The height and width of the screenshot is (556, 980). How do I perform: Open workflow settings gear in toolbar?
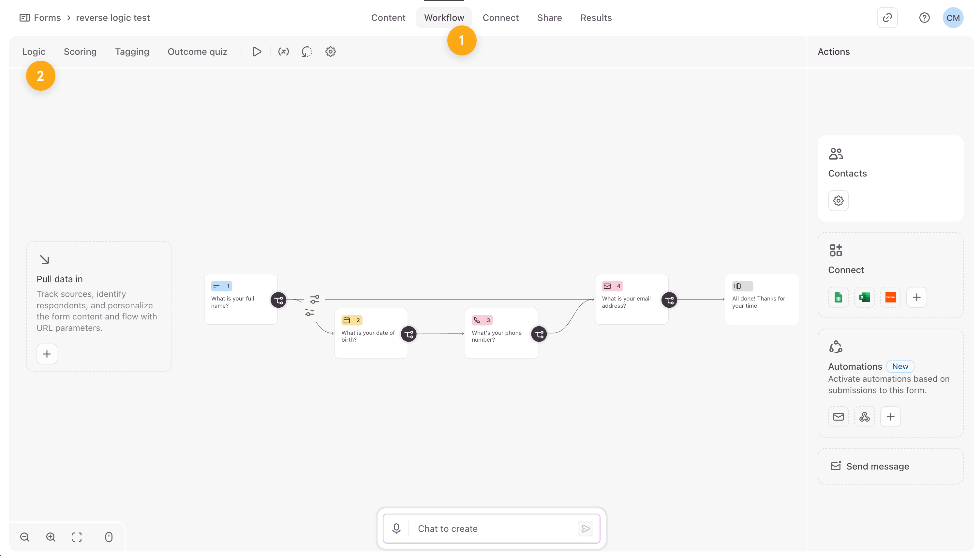tap(330, 52)
